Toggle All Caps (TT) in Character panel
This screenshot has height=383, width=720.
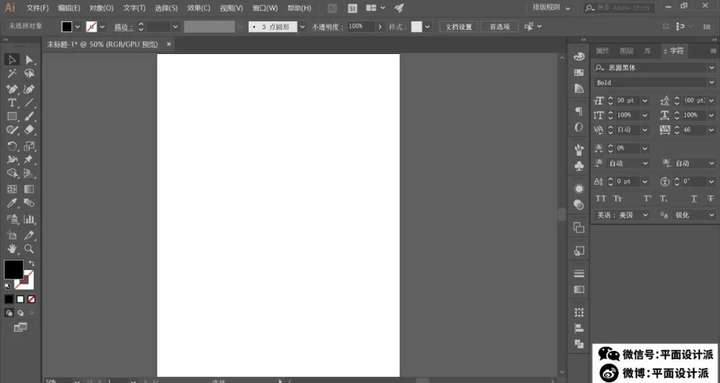[x=601, y=199]
